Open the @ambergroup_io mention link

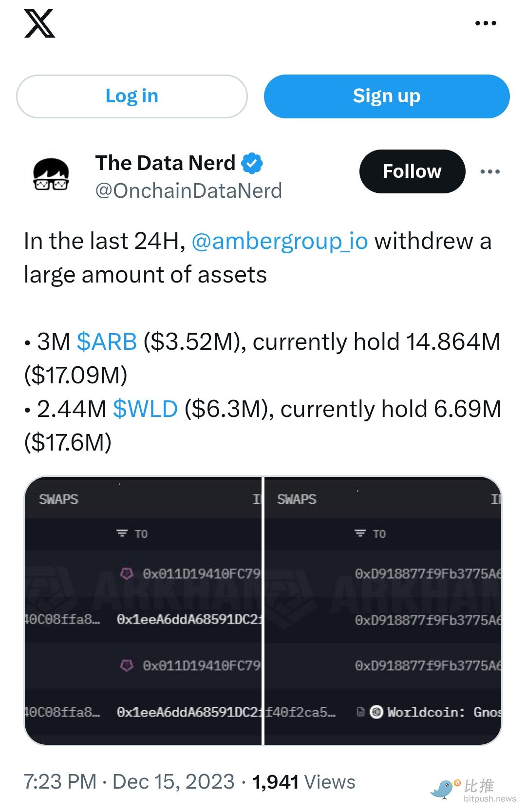(x=280, y=241)
